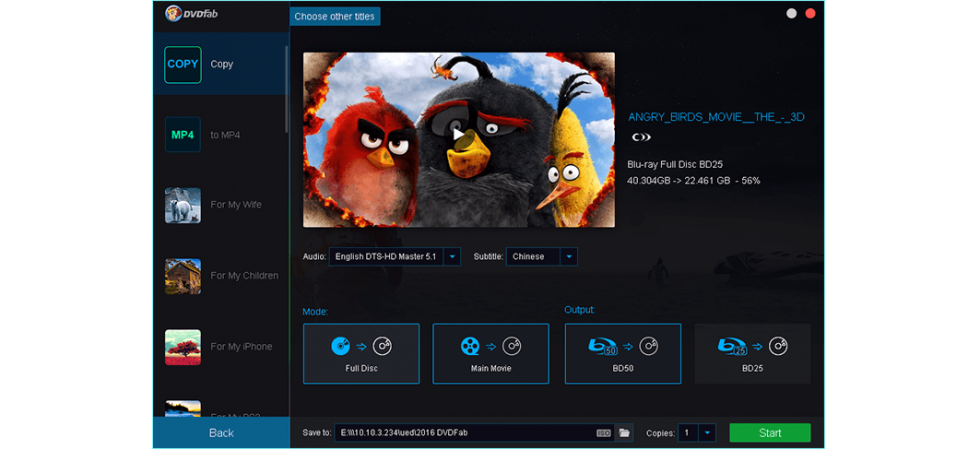Select Full Disc mode
This screenshot has width=980, height=450.
[x=361, y=353]
